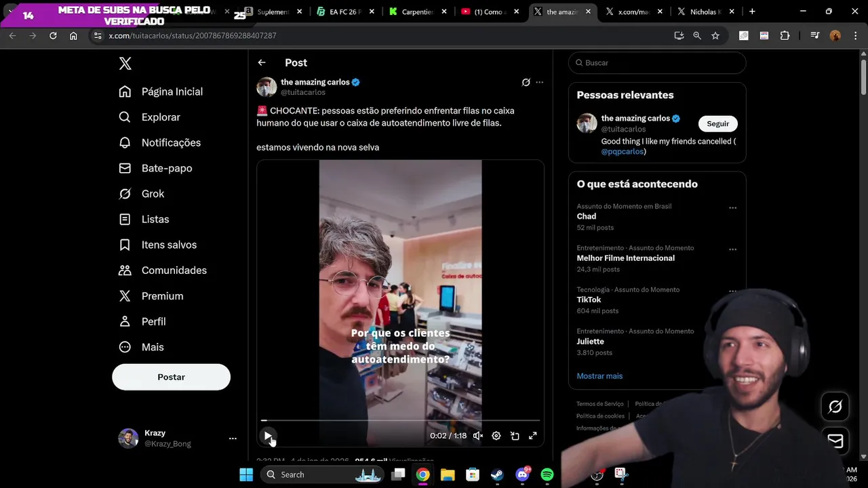Screen dimensions: 868x488
Task: Open the Melhor Filme Internacional trend
Action: click(626, 258)
